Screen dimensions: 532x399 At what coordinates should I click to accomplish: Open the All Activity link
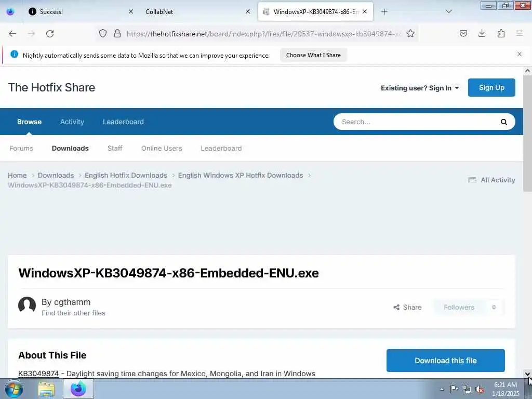491,180
